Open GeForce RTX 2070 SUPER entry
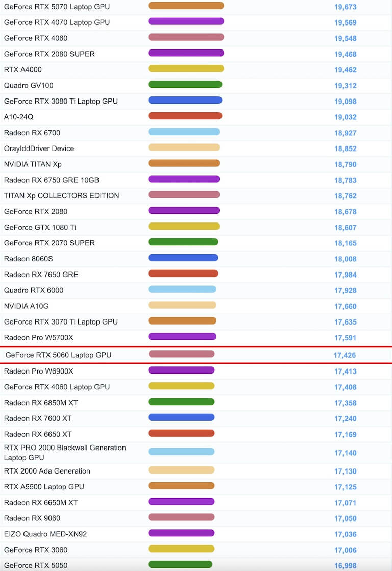This screenshot has width=392, height=571. click(49, 243)
